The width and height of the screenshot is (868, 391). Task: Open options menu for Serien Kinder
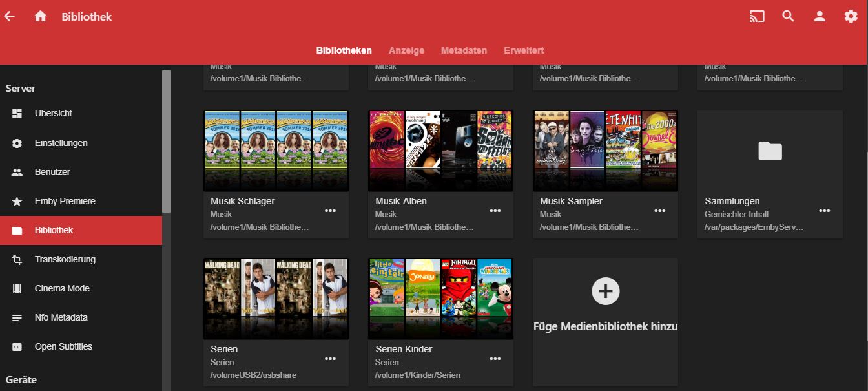tap(495, 359)
